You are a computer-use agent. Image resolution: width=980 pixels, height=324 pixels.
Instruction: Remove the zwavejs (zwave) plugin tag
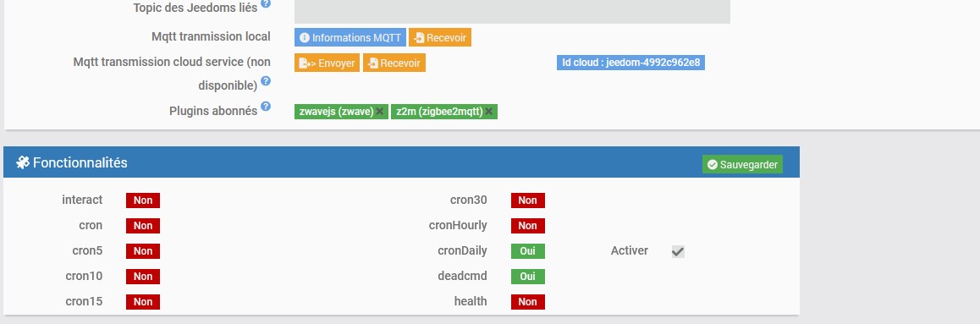pyautogui.click(x=379, y=112)
